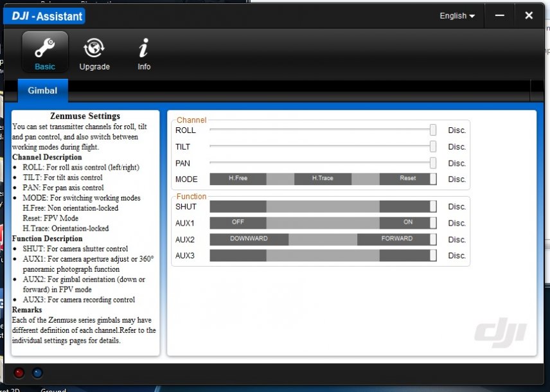Click the TILT channel slider handle

point(433,147)
